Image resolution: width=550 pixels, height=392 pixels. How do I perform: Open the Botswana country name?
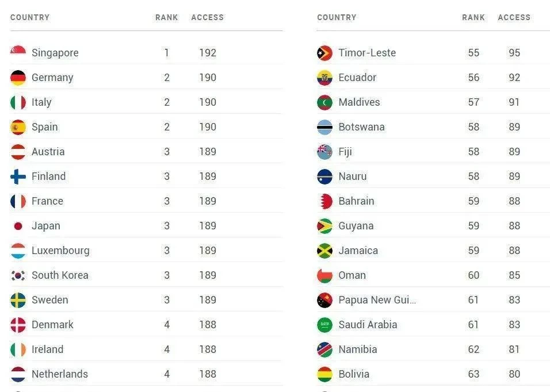(x=362, y=127)
